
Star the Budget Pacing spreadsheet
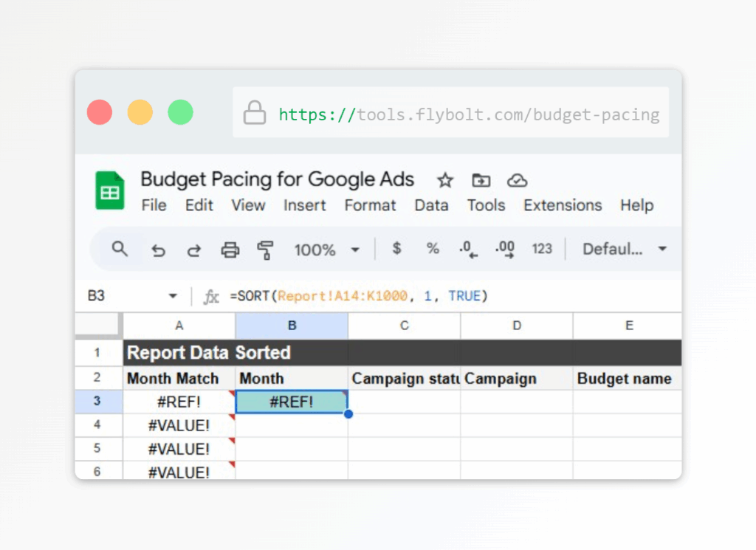(444, 179)
